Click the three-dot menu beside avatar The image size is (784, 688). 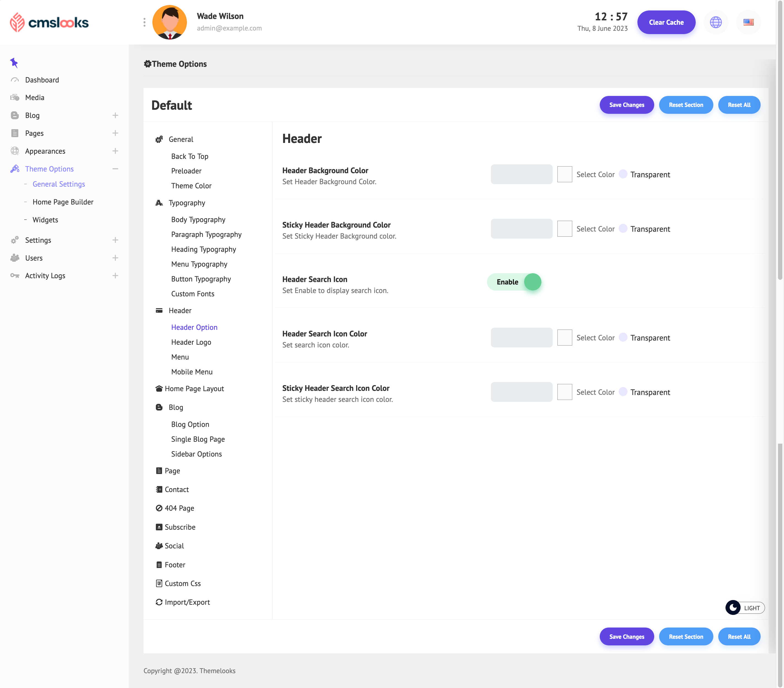(x=144, y=22)
